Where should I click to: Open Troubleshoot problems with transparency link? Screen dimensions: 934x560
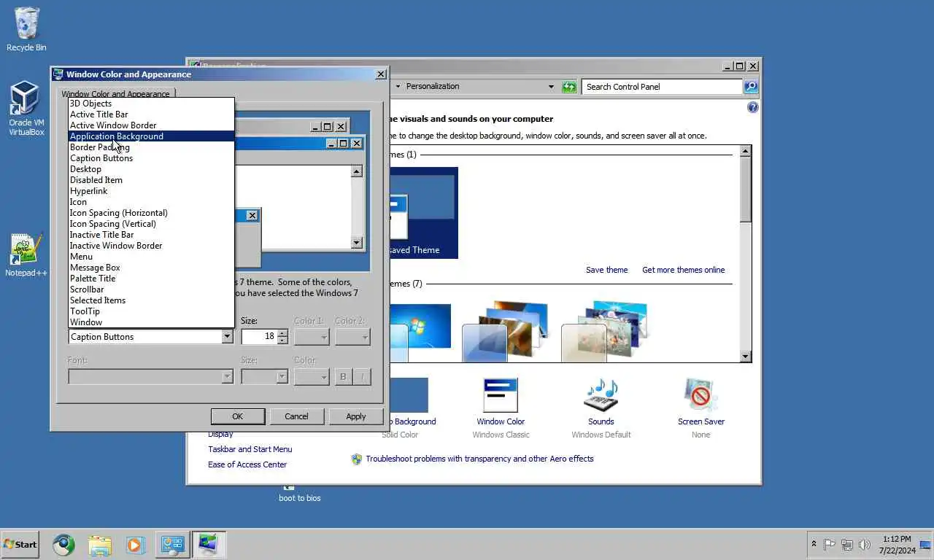click(479, 459)
